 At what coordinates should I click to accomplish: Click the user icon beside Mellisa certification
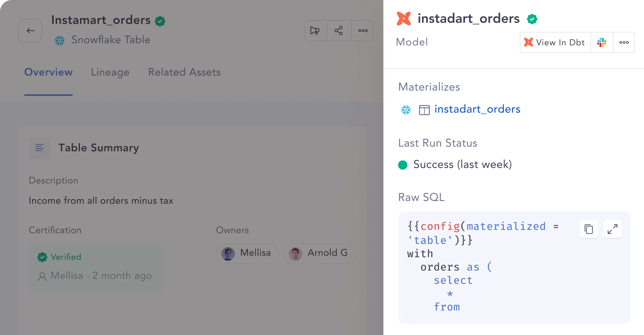pos(42,276)
